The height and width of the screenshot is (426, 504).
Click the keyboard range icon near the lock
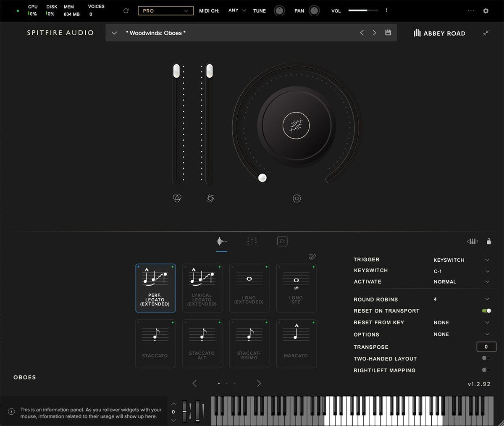(472, 241)
